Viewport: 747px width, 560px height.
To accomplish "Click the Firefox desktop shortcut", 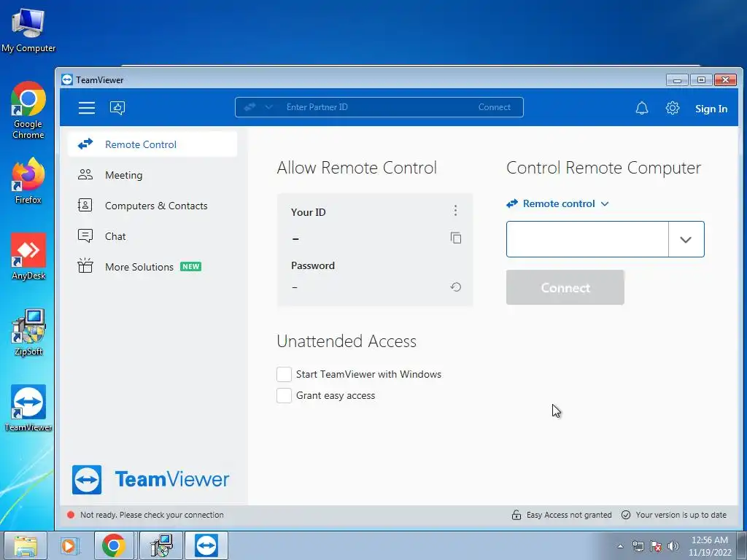I will click(x=28, y=181).
